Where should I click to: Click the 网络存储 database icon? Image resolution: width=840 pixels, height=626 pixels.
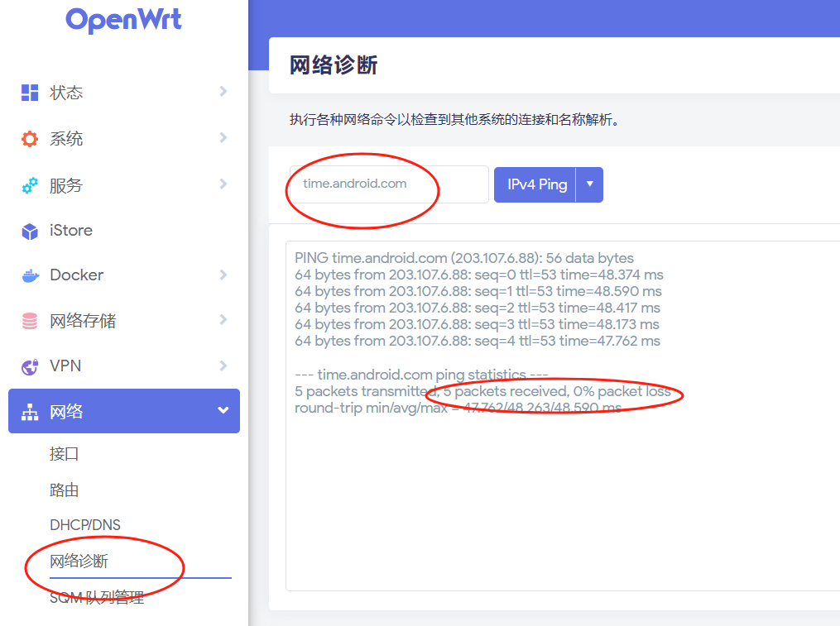click(x=30, y=321)
